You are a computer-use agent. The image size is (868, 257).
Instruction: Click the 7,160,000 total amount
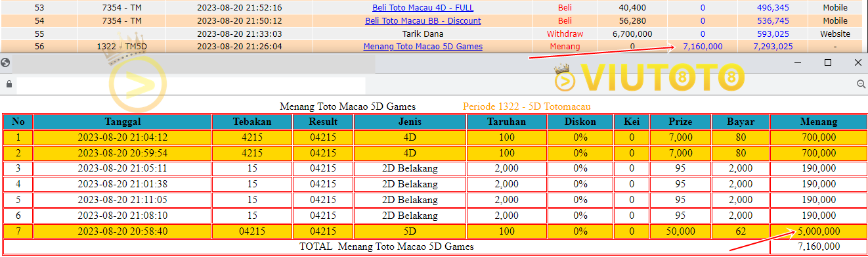pyautogui.click(x=818, y=246)
